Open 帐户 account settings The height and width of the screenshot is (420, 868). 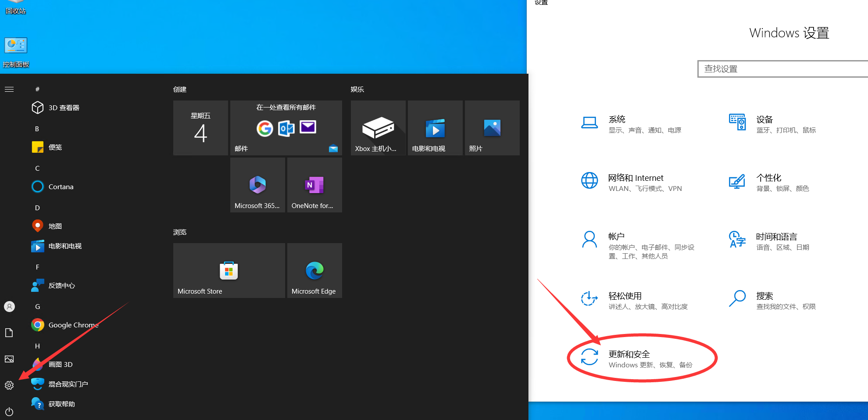click(638, 245)
